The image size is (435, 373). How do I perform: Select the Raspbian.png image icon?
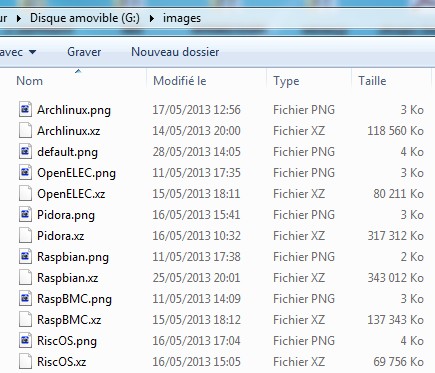[25, 257]
